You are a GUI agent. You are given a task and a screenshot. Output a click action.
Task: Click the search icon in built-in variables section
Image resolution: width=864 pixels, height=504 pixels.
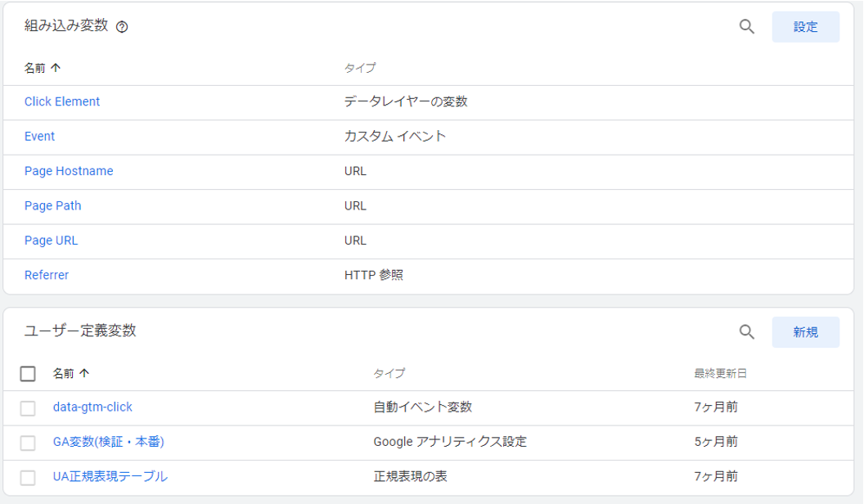coord(746,26)
